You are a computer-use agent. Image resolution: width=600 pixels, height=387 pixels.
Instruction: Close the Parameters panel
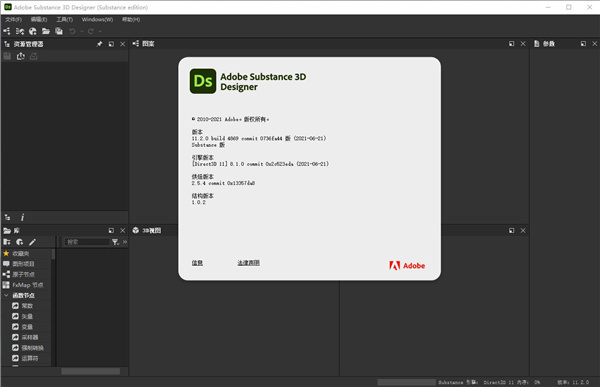click(x=595, y=44)
